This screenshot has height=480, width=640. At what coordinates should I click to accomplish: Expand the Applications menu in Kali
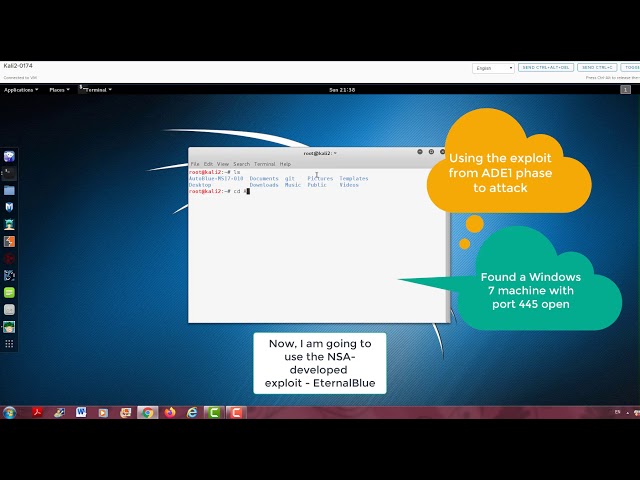coord(21,90)
